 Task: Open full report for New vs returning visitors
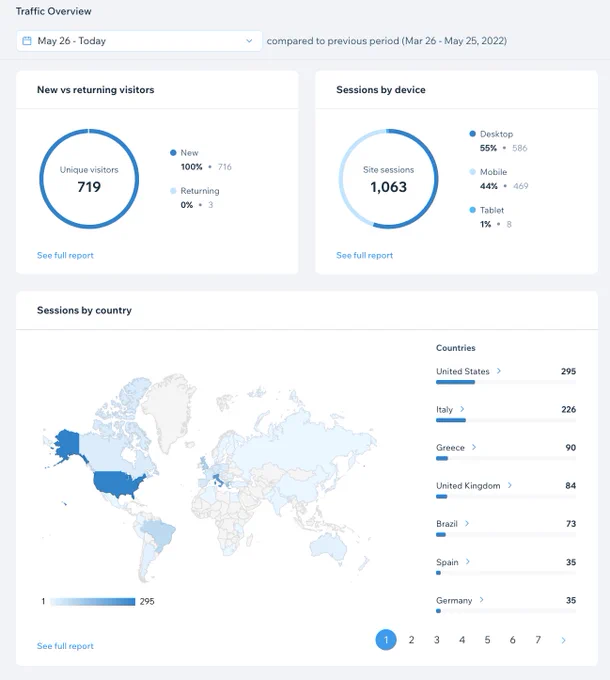point(65,255)
